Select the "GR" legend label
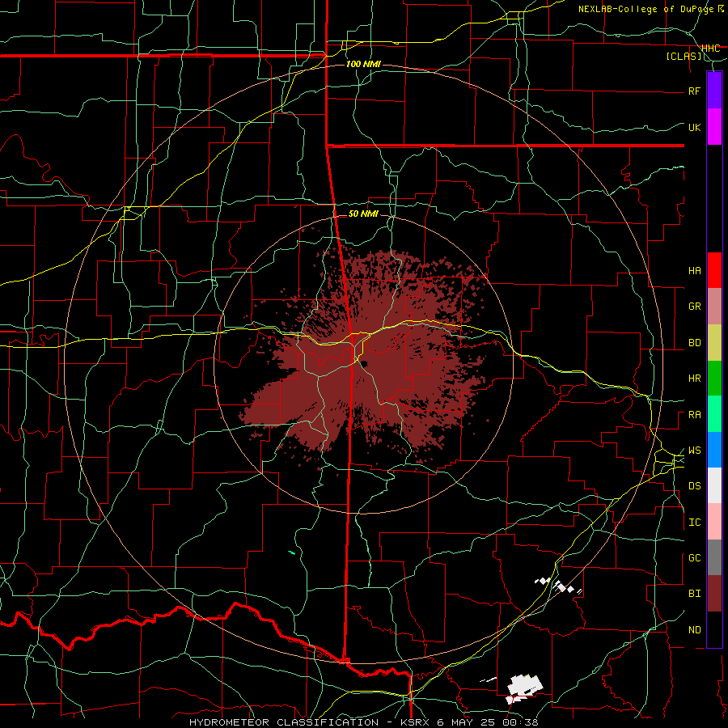 pyautogui.click(x=694, y=307)
